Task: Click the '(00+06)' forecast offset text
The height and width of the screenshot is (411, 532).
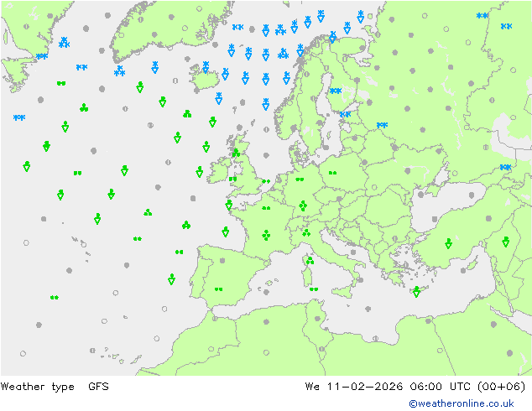Action: tap(502, 387)
